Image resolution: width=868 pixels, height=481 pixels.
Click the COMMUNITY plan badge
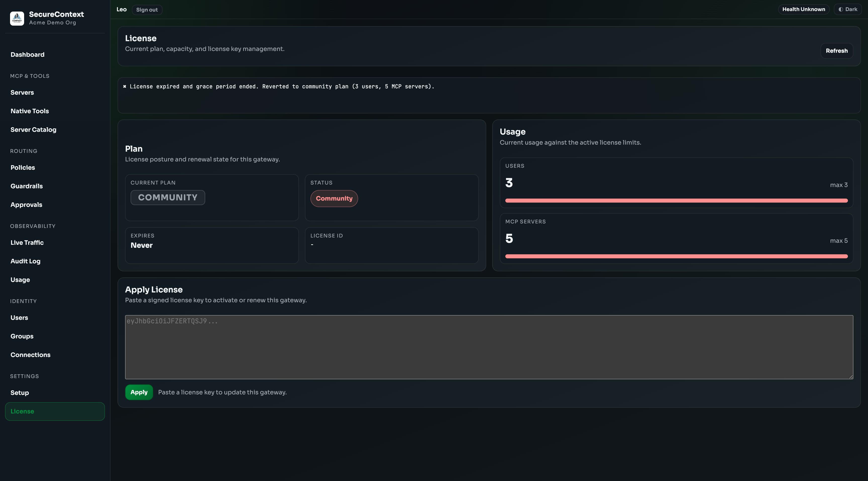(x=168, y=197)
